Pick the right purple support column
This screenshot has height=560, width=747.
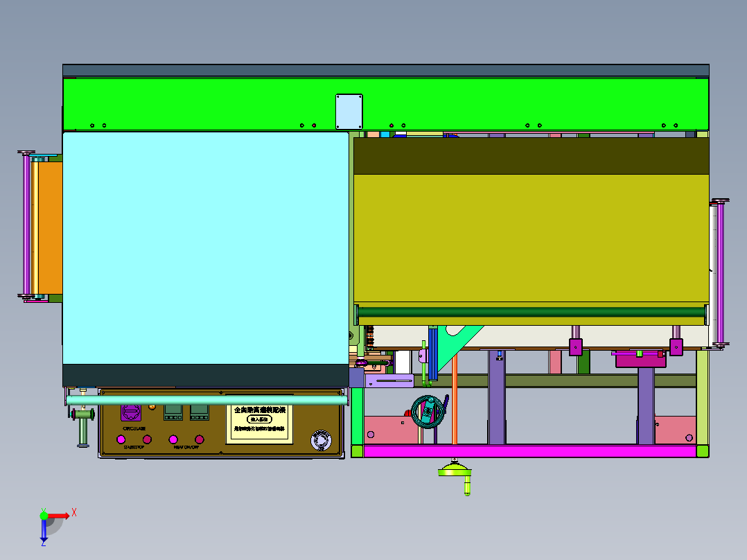click(646, 405)
